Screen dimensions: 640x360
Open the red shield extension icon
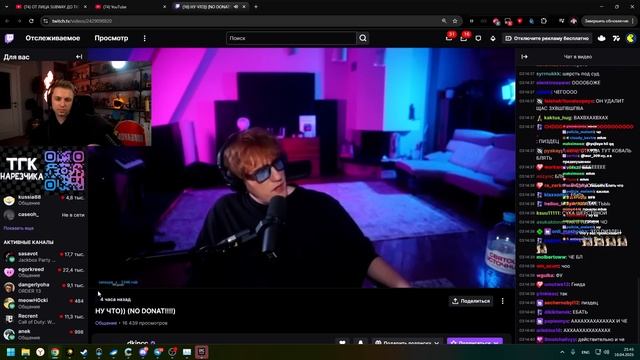pos(520,21)
